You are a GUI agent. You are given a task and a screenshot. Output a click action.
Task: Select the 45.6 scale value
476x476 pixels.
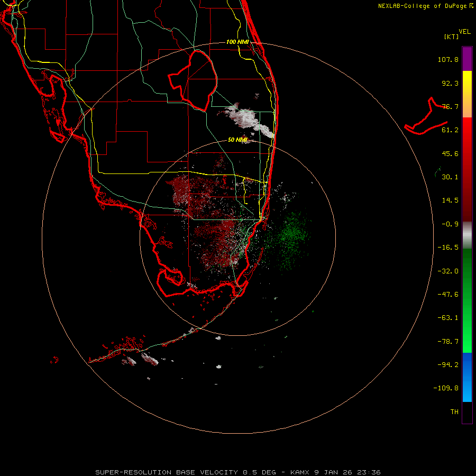pyautogui.click(x=450, y=153)
